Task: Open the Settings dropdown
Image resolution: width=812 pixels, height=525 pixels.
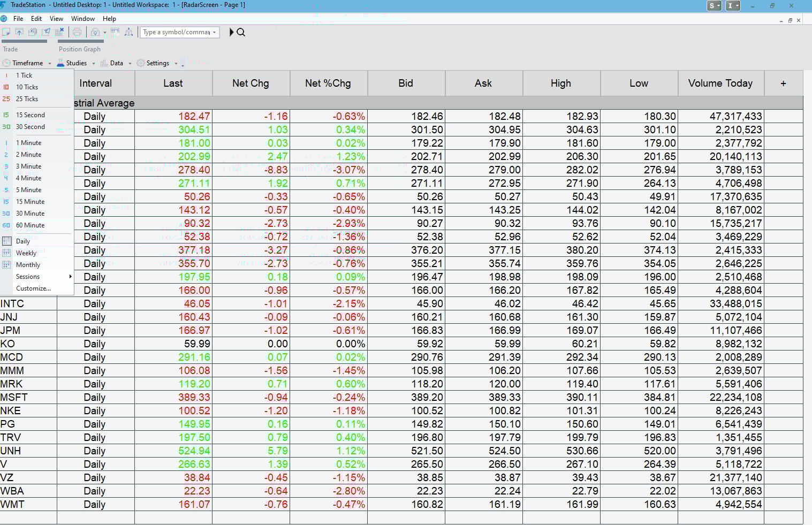Action: (x=157, y=63)
